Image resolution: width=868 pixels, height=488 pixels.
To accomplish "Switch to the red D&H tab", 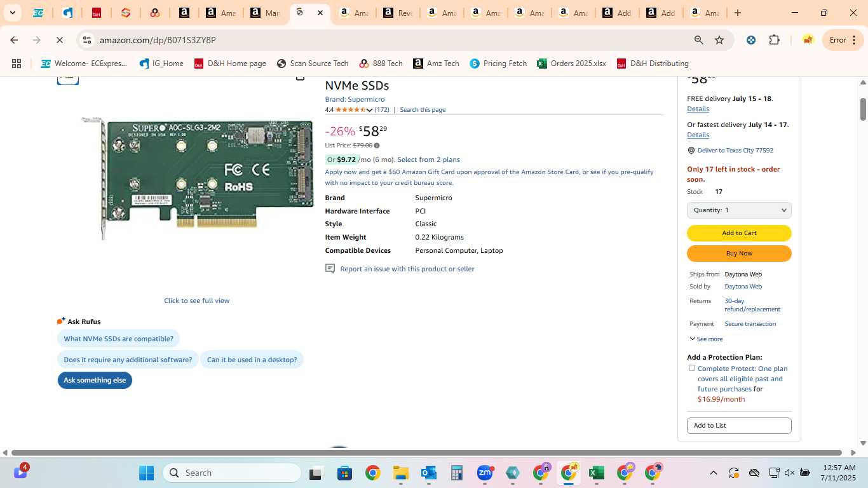I will [x=97, y=13].
